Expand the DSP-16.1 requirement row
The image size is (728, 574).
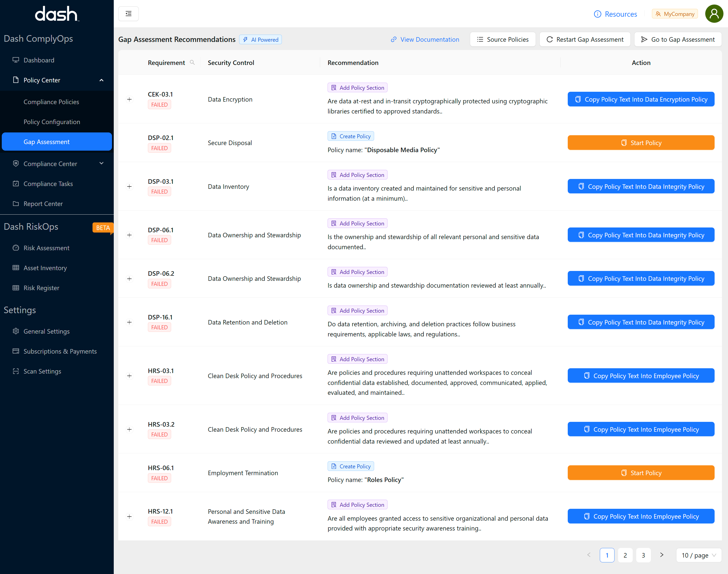[x=129, y=322]
